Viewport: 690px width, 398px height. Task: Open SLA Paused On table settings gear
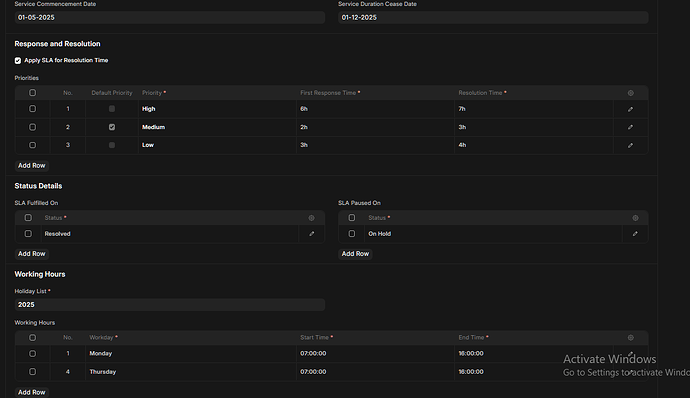[635, 218]
